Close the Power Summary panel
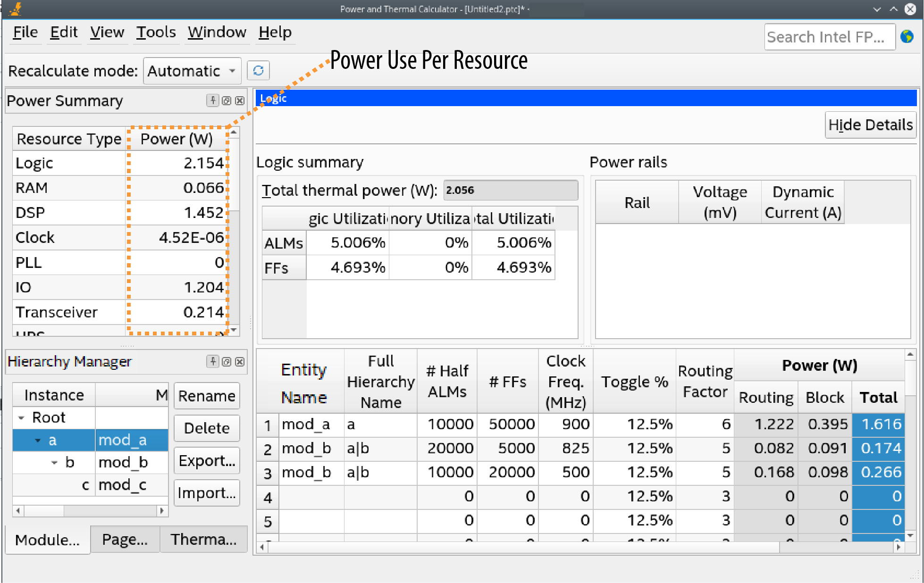924x583 pixels. (x=240, y=100)
